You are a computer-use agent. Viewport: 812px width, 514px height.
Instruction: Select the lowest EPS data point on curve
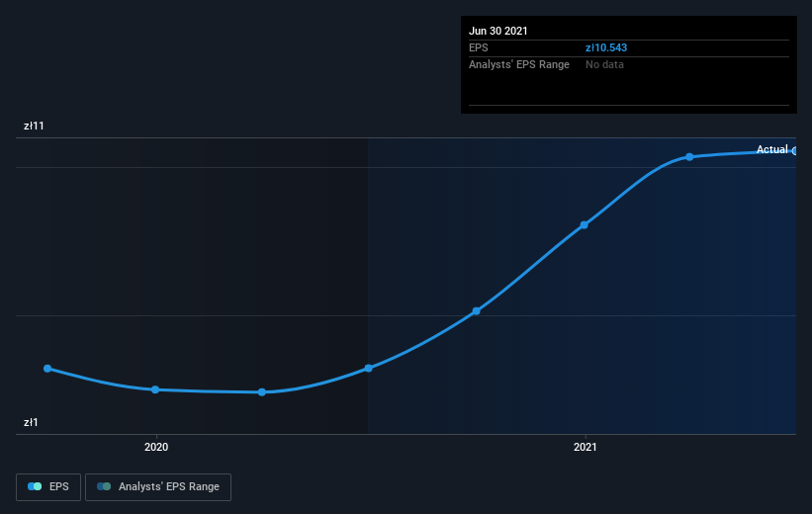(x=262, y=392)
